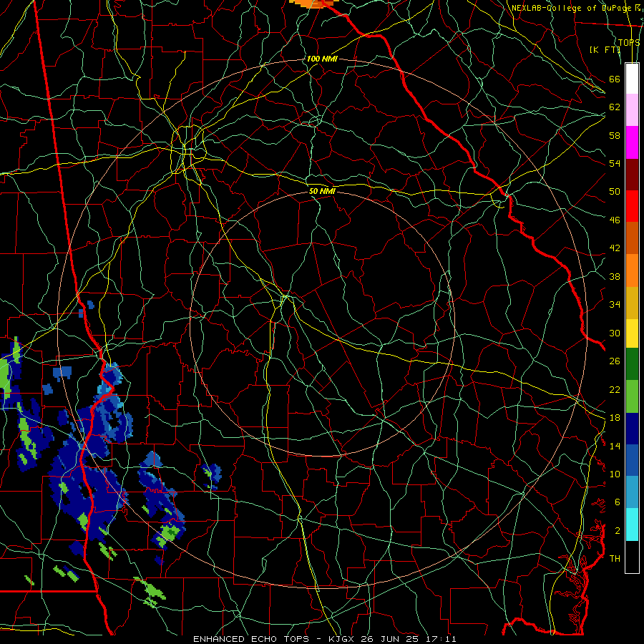Viewport: 644px width, 644px height.
Task: Click the '14' legend value
Action: [615, 446]
